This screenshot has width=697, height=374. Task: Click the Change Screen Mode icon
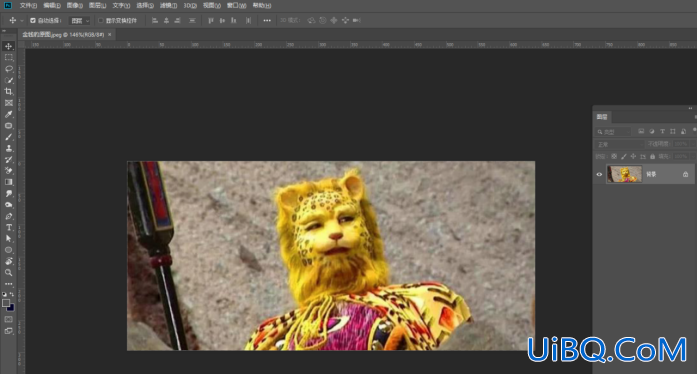click(8, 331)
